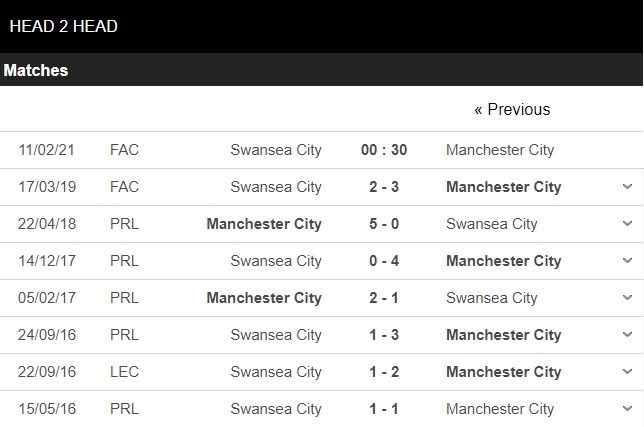Click Manchester City in the 11/02/21 row
Viewport: 644px width, 427px height.
tap(500, 150)
